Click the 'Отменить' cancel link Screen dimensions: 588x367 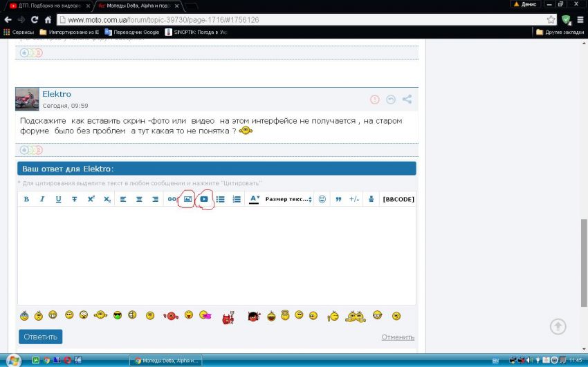pyautogui.click(x=398, y=337)
